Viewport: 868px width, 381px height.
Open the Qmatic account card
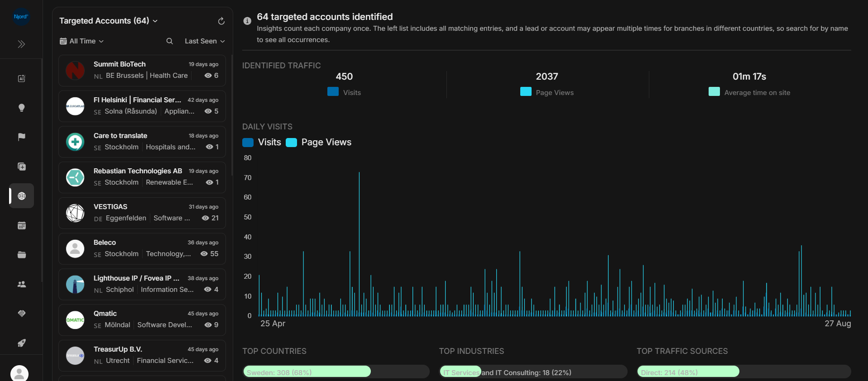click(x=142, y=320)
